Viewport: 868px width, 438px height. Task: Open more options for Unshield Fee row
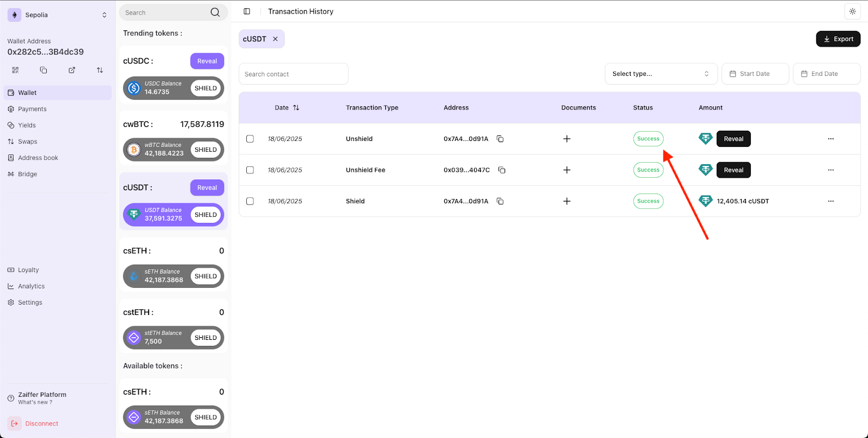[831, 170]
